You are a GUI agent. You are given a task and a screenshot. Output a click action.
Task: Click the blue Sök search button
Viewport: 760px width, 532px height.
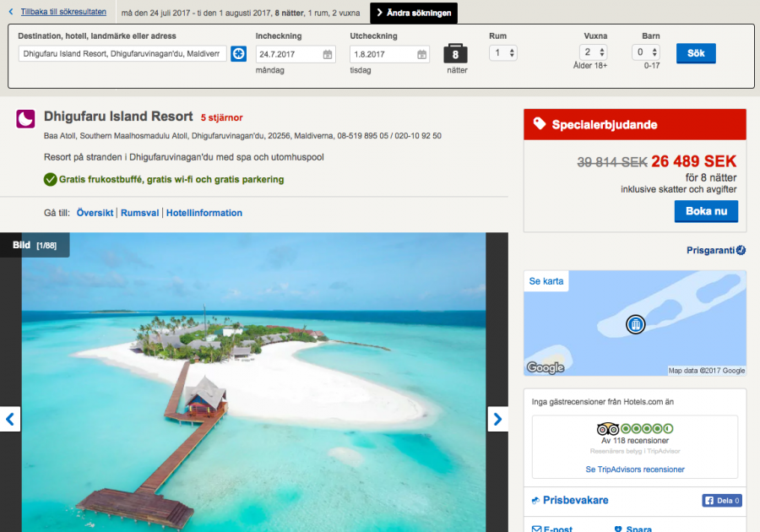696,53
